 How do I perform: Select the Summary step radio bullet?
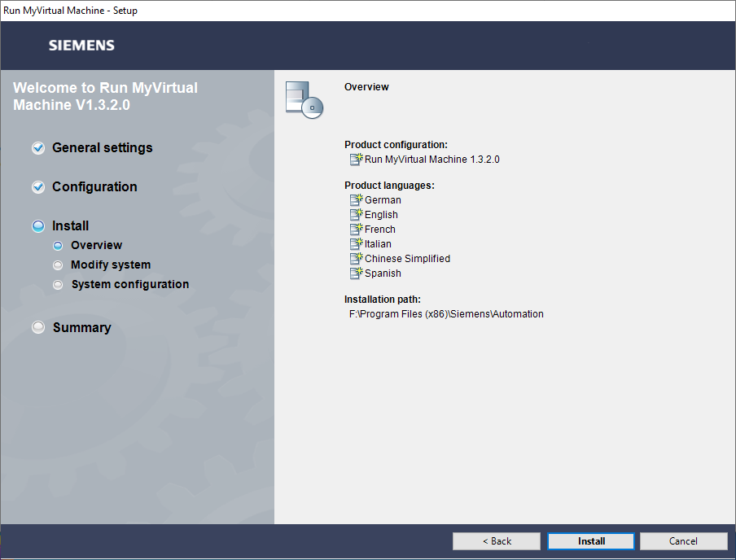(x=38, y=327)
